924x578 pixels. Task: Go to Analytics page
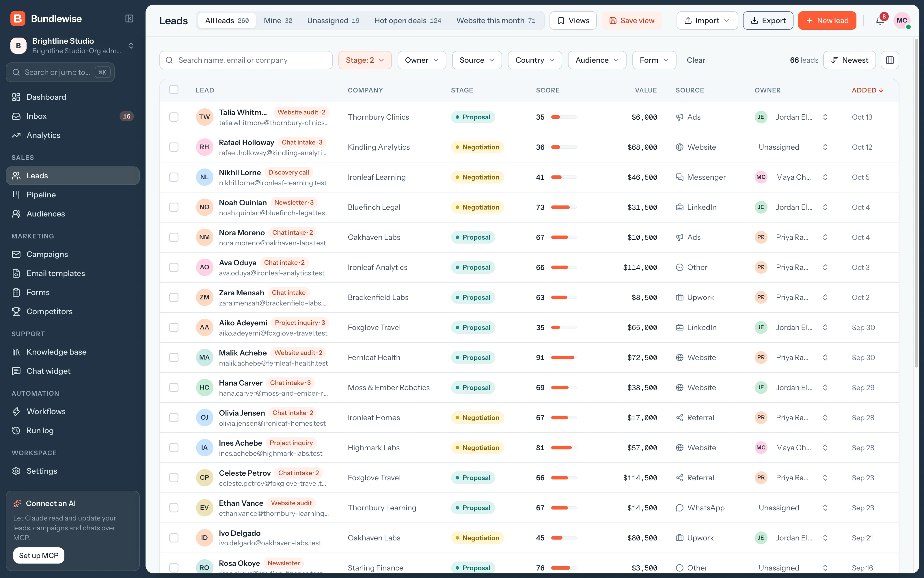72,135
